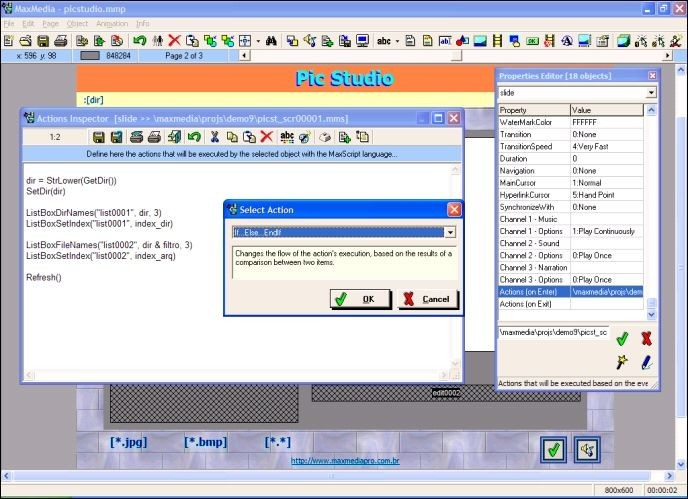The image size is (688, 499).
Task: Open the File menu
Action: (x=9, y=24)
